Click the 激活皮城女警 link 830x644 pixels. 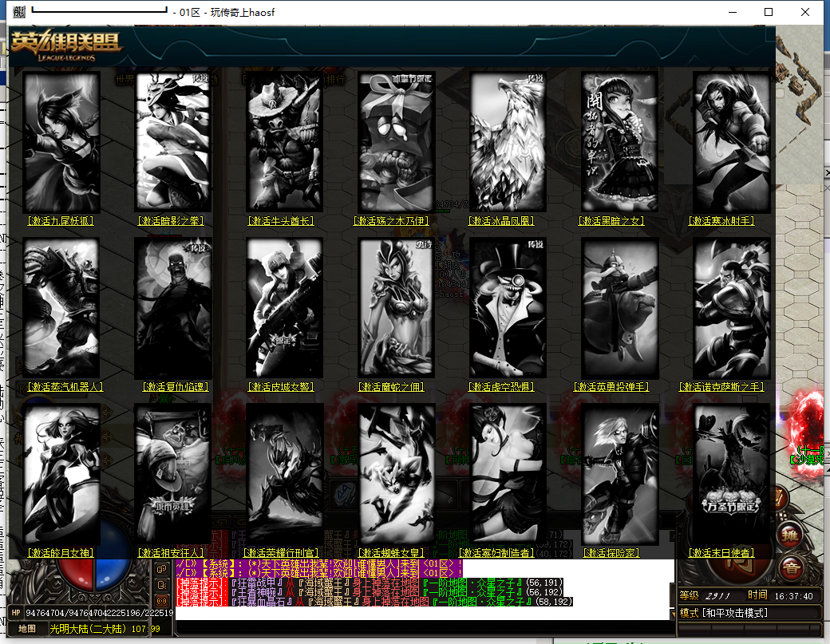283,386
